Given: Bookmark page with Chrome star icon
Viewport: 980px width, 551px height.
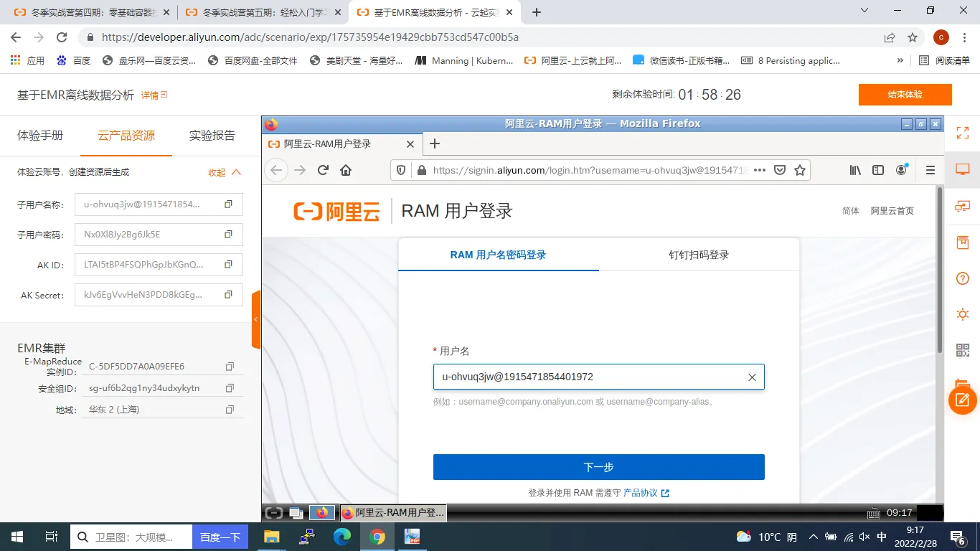Looking at the screenshot, I should click(913, 37).
